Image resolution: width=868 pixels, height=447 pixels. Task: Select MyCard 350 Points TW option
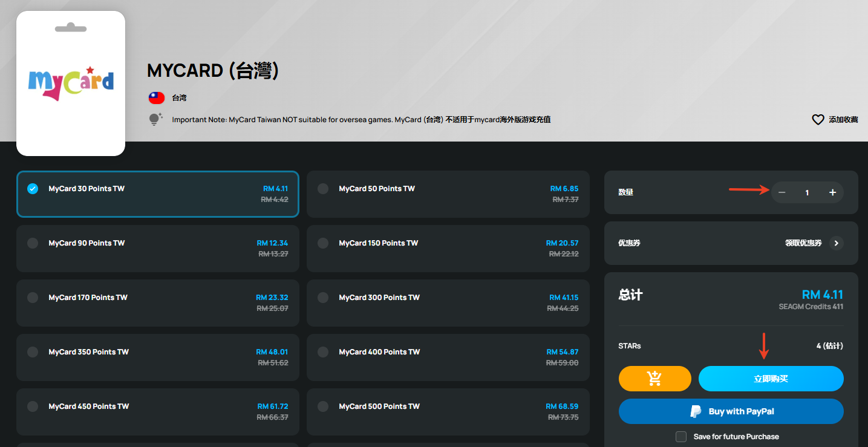158,357
